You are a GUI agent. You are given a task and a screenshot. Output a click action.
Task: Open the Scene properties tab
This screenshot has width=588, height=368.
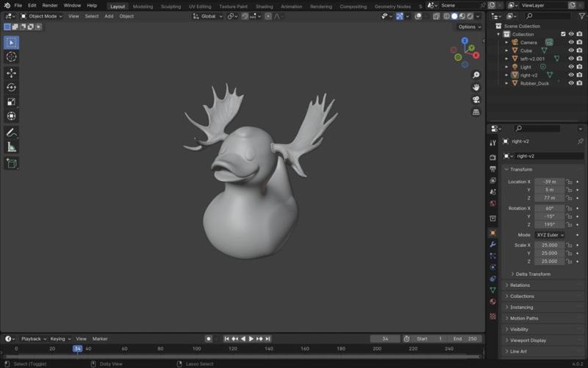point(492,192)
